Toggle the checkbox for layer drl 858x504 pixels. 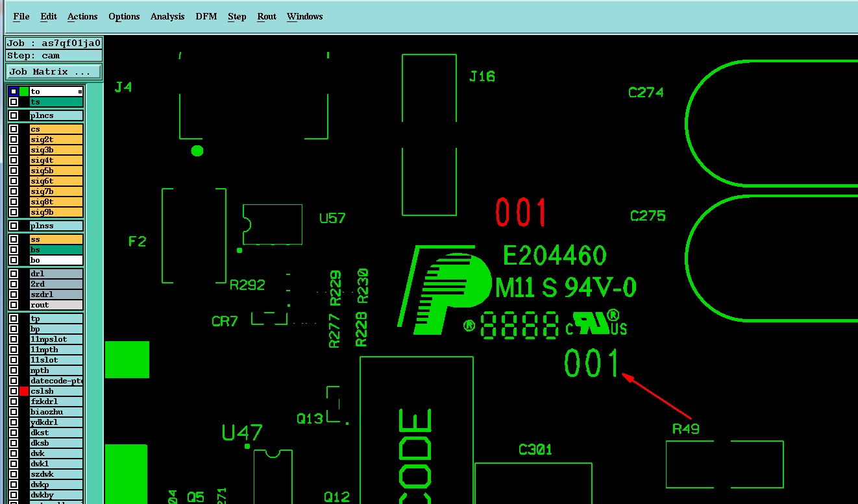pyautogui.click(x=14, y=274)
